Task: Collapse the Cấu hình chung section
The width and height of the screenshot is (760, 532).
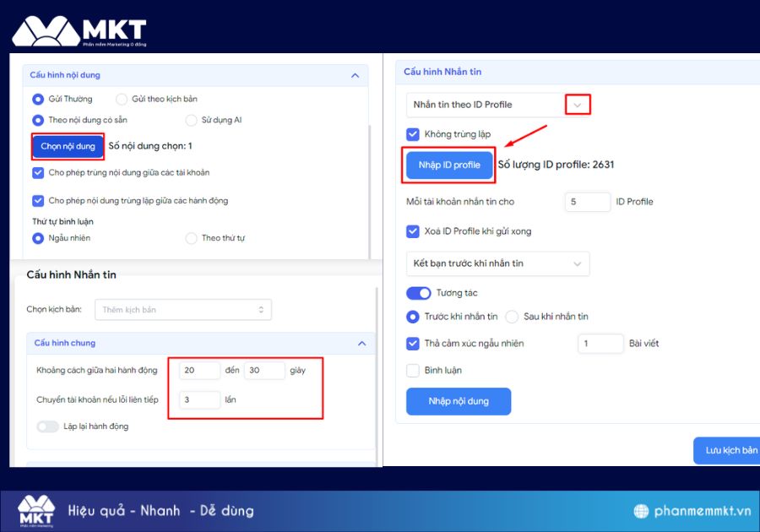Action: coord(362,344)
